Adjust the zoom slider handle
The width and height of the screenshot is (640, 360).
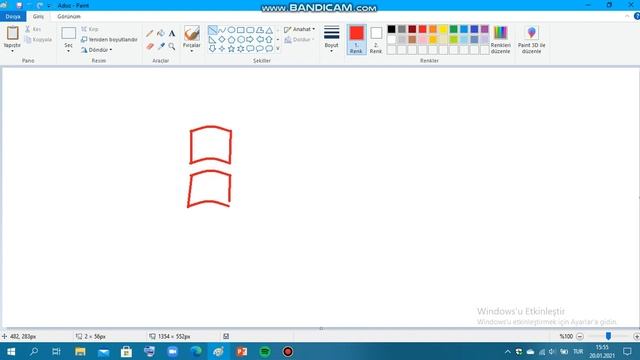[608, 336]
